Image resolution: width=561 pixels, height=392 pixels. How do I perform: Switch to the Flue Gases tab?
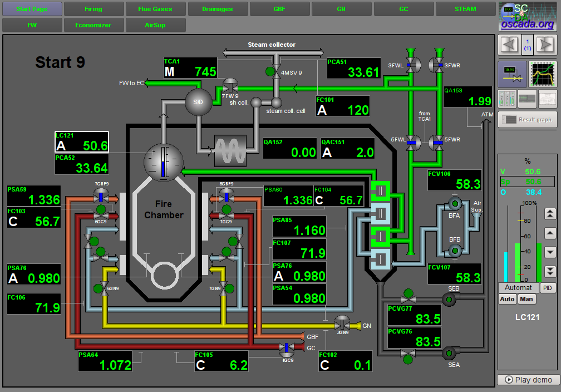pos(155,9)
